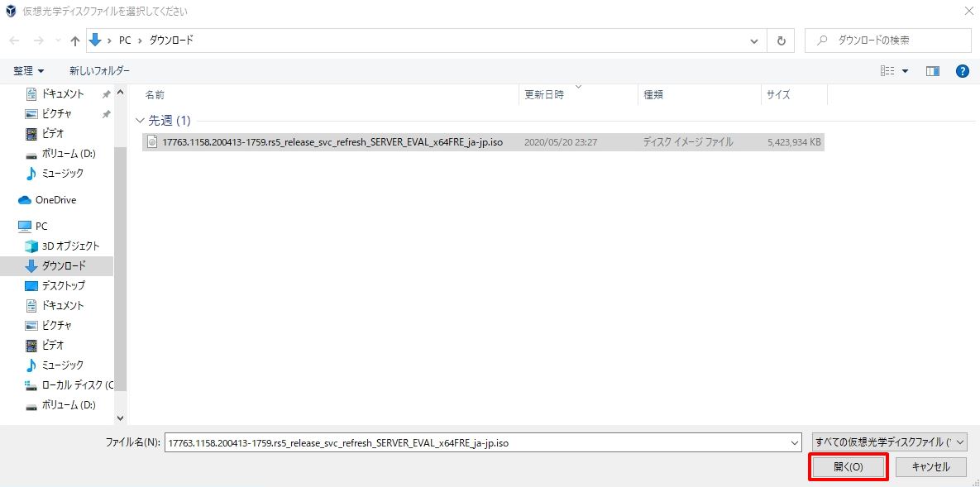
Task: Refresh the Downloads folder view
Action: (x=781, y=41)
